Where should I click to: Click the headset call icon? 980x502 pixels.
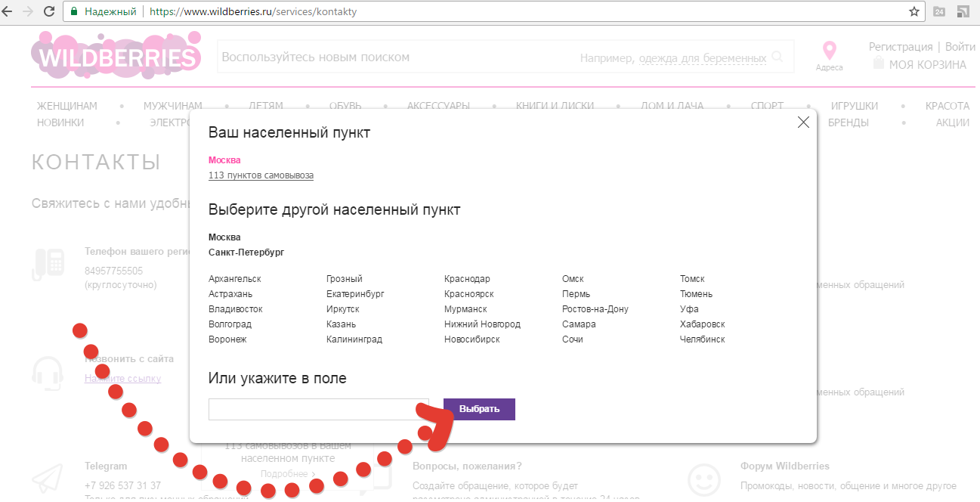tap(48, 373)
